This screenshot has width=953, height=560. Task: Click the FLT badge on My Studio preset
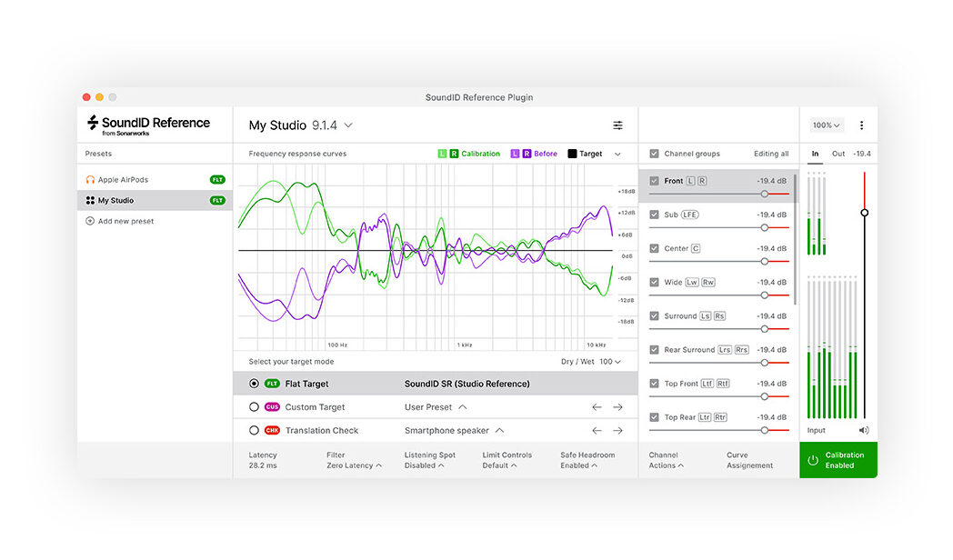(x=217, y=200)
